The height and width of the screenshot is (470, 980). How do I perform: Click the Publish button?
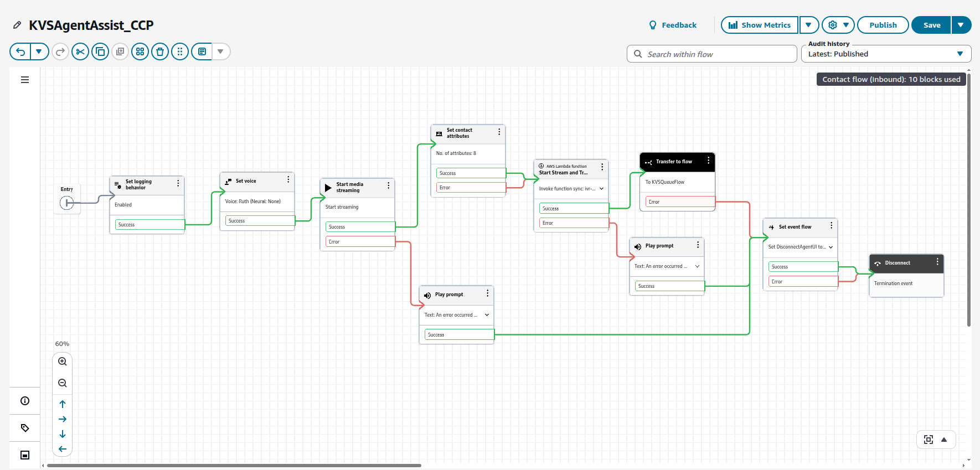(x=883, y=25)
